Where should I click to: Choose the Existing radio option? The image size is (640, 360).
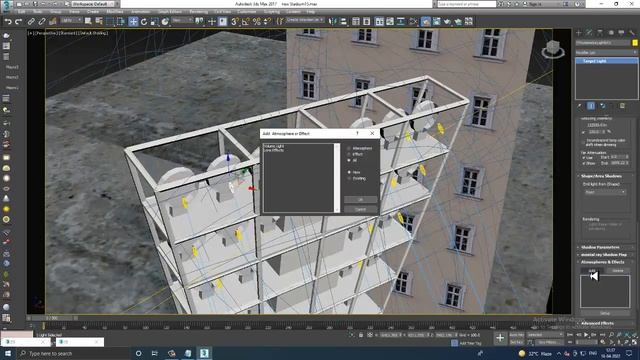[x=356, y=178]
